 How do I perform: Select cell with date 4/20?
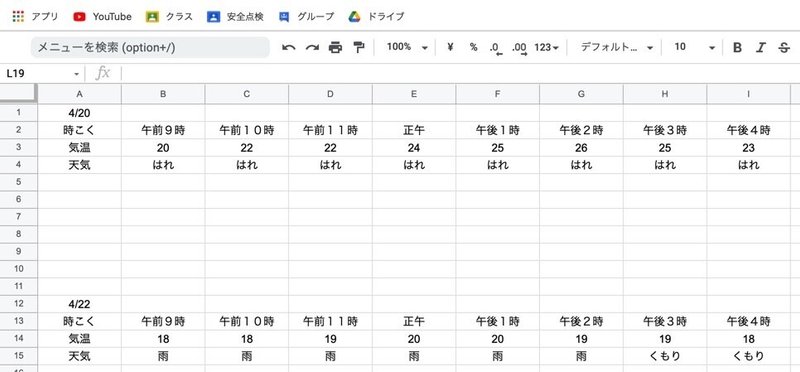click(x=80, y=113)
